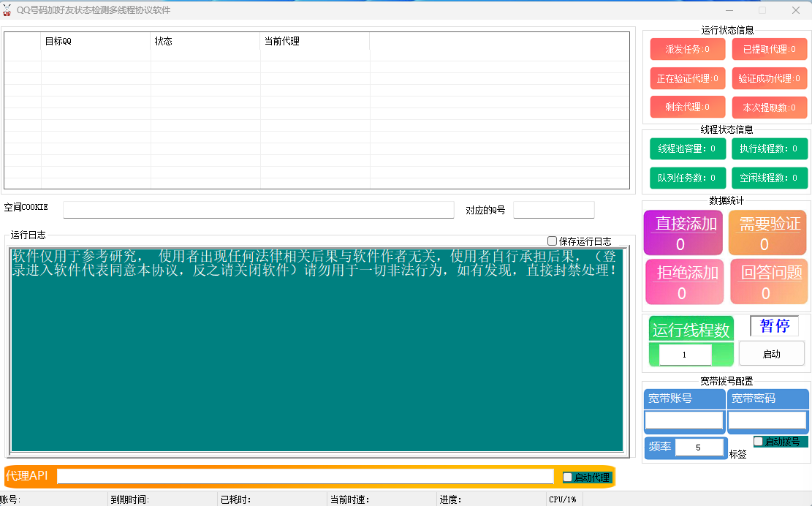812x506 pixels.
Task: Click the 目标QQ column header
Action: (x=95, y=42)
